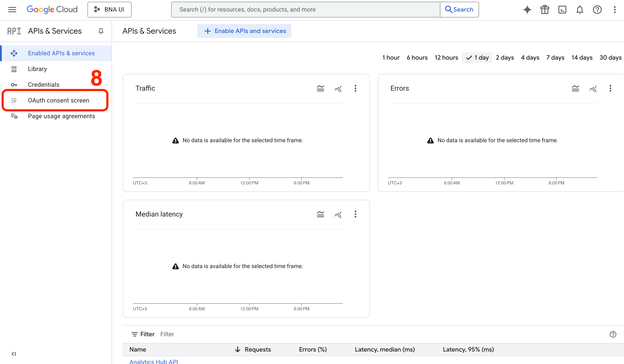
Task: Select the 30 days time range
Action: [610, 58]
